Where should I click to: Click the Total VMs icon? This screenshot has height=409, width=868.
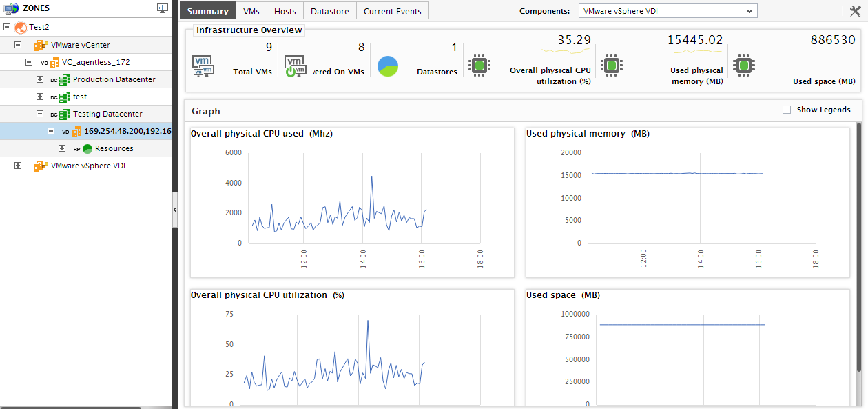pyautogui.click(x=203, y=66)
